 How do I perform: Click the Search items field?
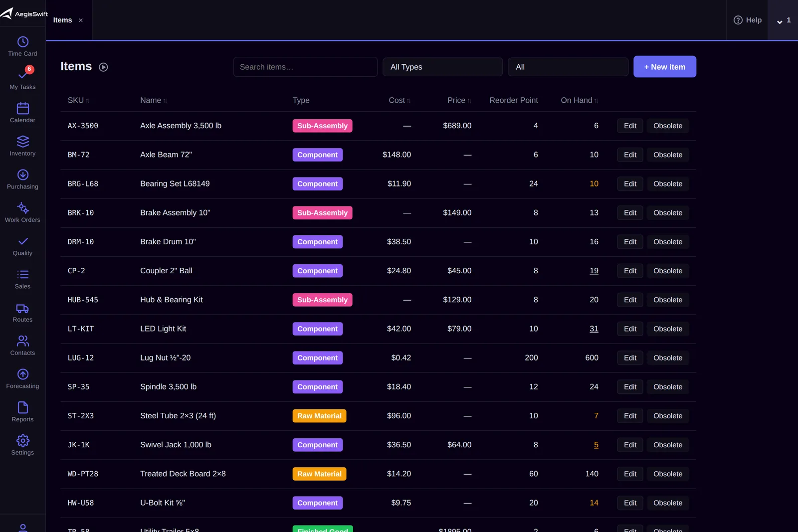(x=305, y=67)
